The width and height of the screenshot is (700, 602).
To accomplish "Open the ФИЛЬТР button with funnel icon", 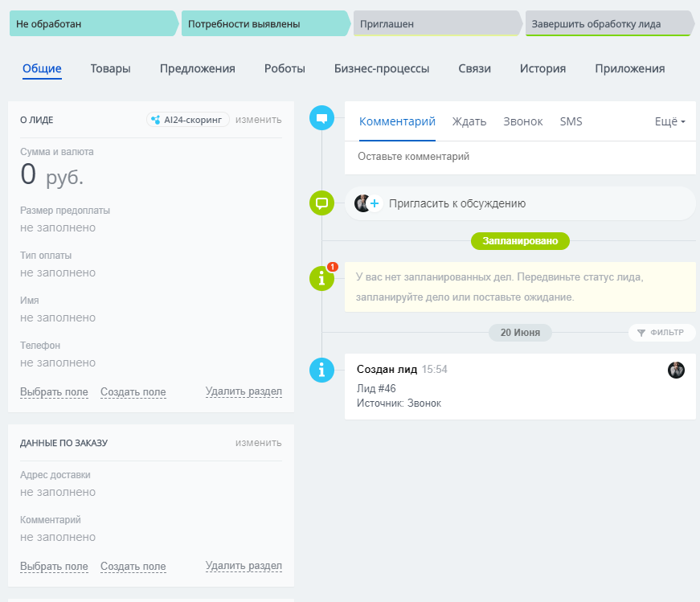I will pos(661,332).
